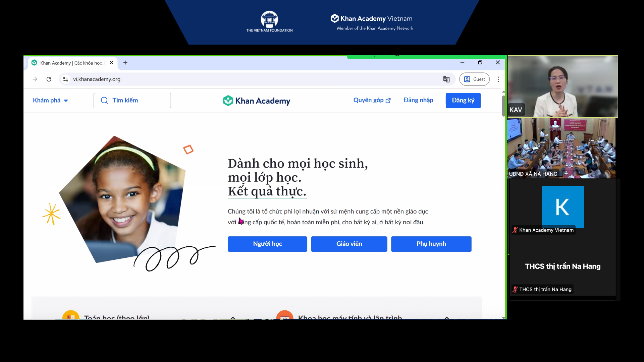The image size is (644, 362).
Task: Click the Giáo viên button
Action: point(349,244)
